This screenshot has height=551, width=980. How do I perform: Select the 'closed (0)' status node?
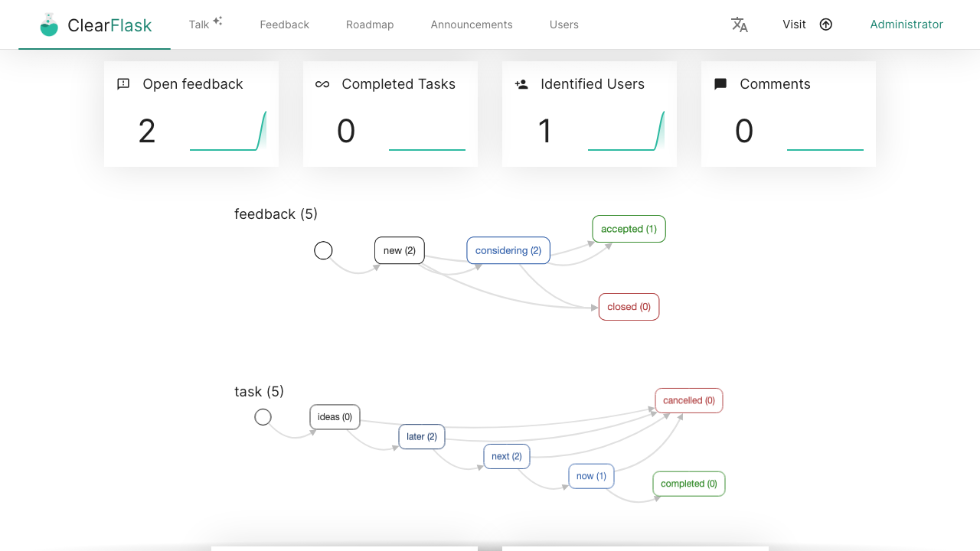pyautogui.click(x=629, y=307)
